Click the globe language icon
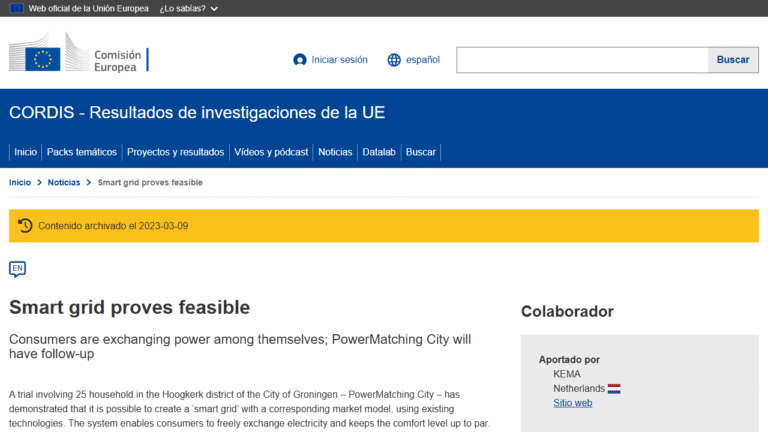The image size is (768, 432). click(394, 60)
